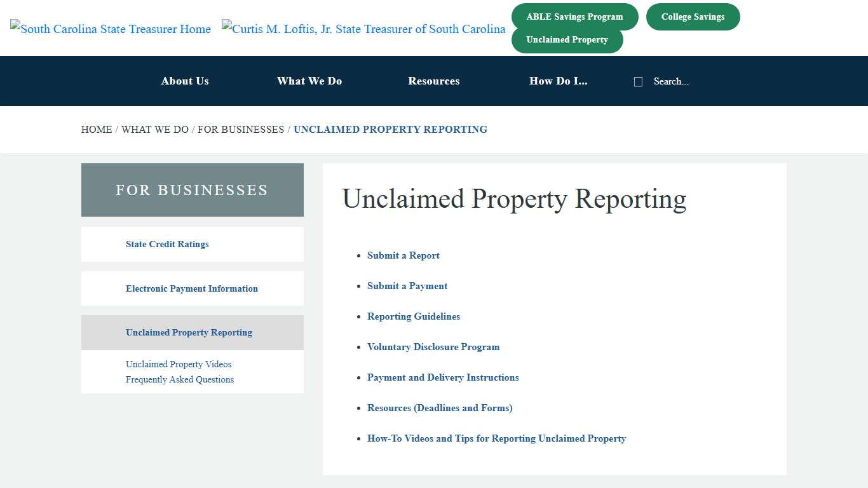Open Payment and Delivery Instructions
This screenshot has height=488, width=868.
pos(443,377)
